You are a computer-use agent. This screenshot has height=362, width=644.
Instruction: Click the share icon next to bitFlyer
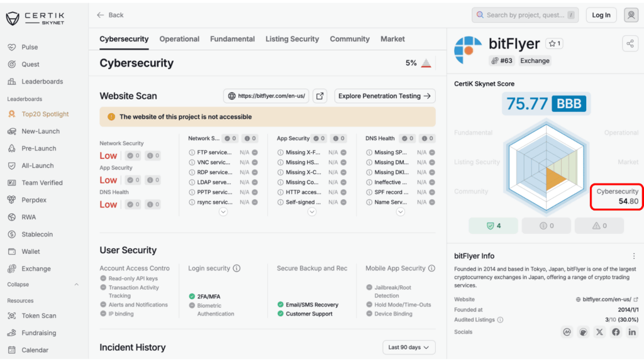tap(630, 43)
